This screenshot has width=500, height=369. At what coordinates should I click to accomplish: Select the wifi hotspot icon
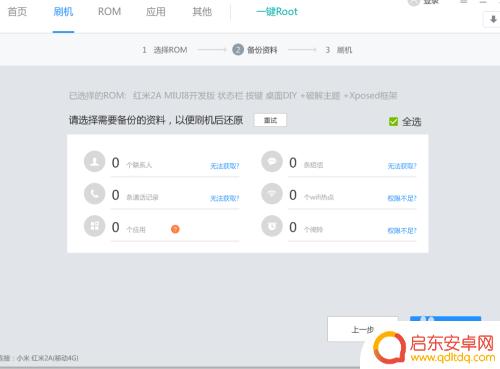tap(272, 194)
